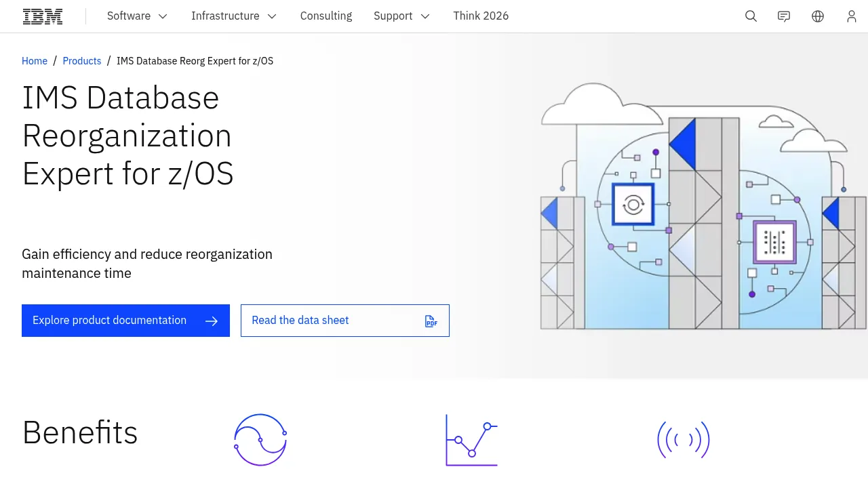This screenshot has height=488, width=868.
Task: Open the Think 2026 menu item
Action: tap(481, 16)
